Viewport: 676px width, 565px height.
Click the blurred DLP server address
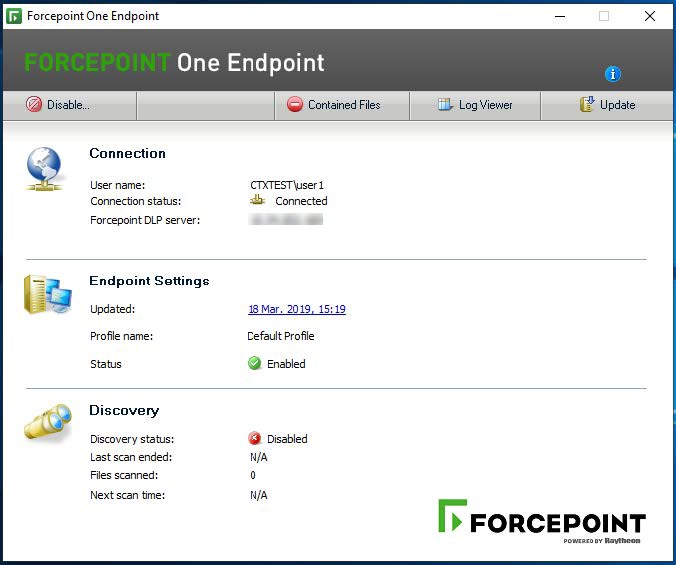pos(287,219)
